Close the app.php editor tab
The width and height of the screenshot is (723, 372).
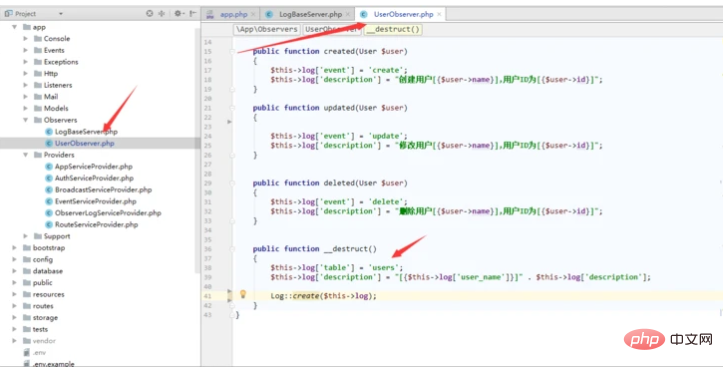click(x=253, y=14)
